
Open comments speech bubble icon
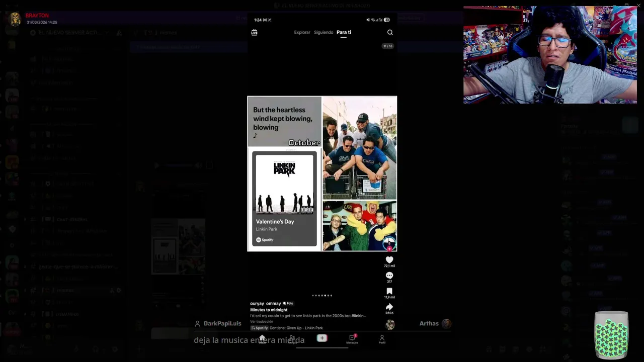(x=389, y=276)
